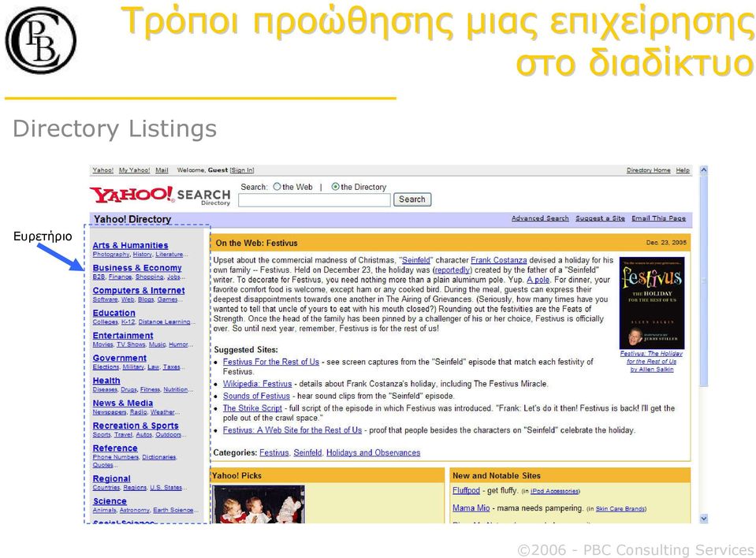Open the Government category
The width and height of the screenshot is (756, 558).
(x=119, y=358)
